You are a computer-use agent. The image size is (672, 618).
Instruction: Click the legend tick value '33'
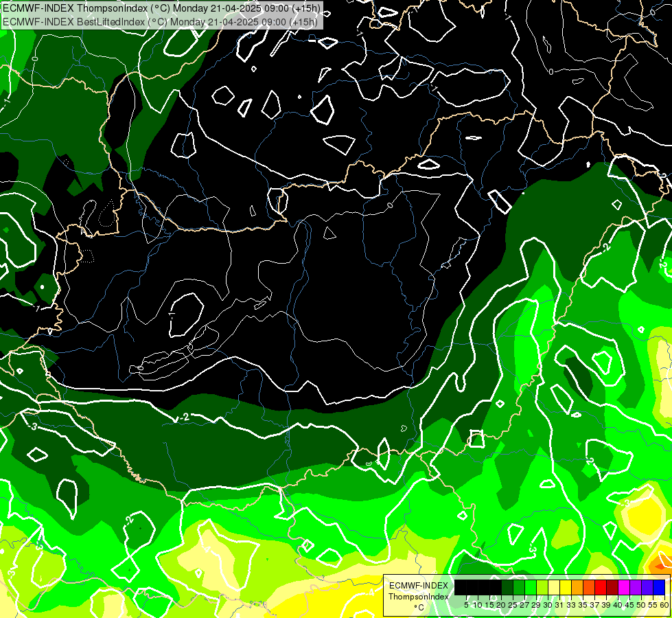click(x=572, y=605)
